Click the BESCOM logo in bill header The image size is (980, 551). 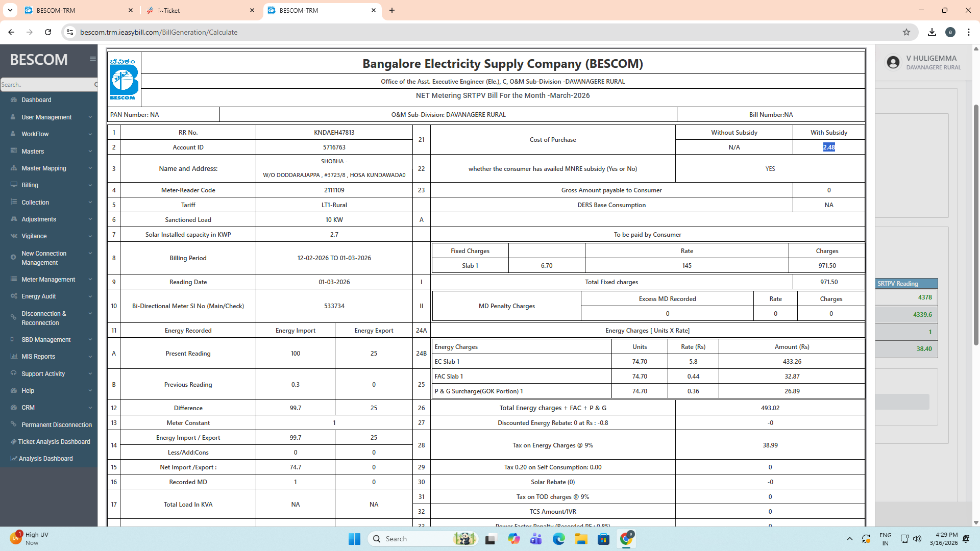tap(124, 79)
